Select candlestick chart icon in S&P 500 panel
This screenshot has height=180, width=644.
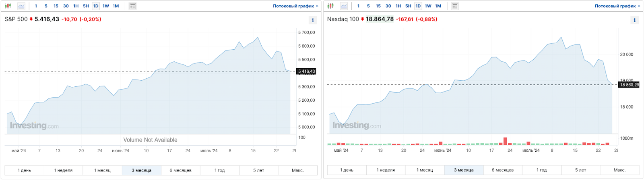(x=8, y=6)
